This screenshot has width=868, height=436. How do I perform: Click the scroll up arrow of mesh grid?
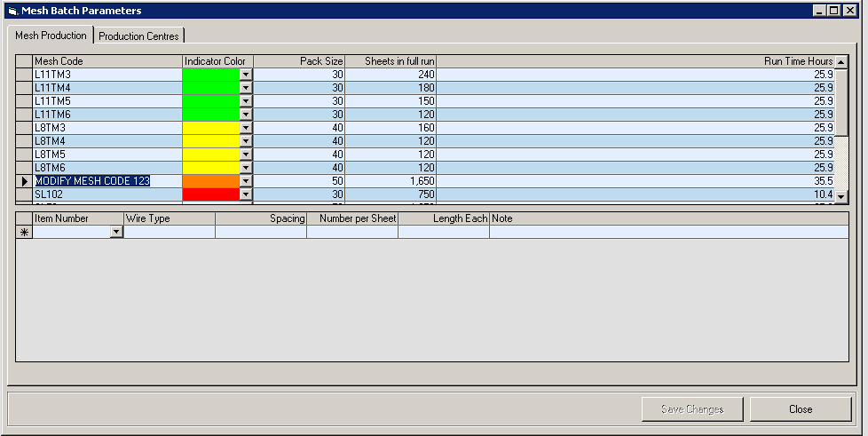pos(841,61)
